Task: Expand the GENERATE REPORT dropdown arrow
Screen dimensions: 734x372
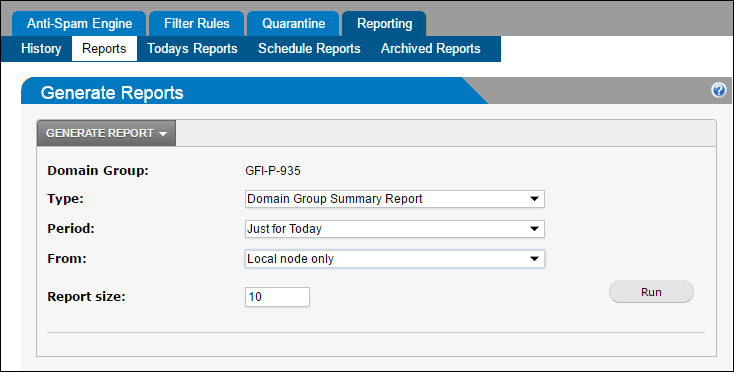Action: click(x=163, y=134)
